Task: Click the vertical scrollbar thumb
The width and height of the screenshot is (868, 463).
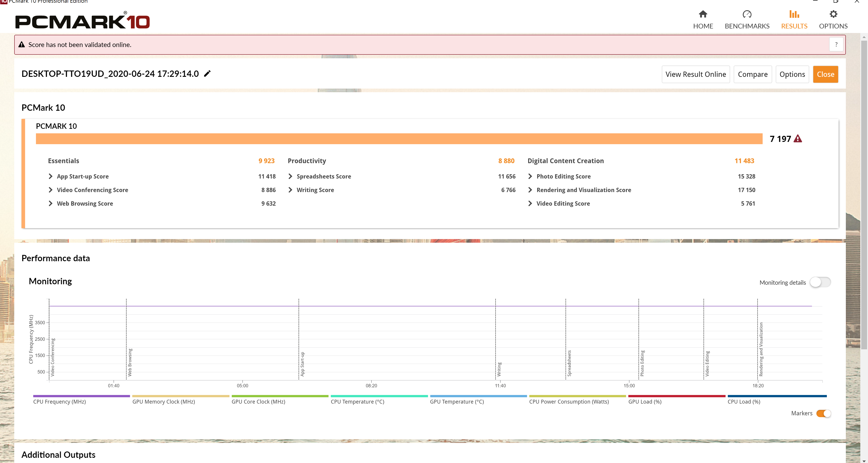Action: 864,195
